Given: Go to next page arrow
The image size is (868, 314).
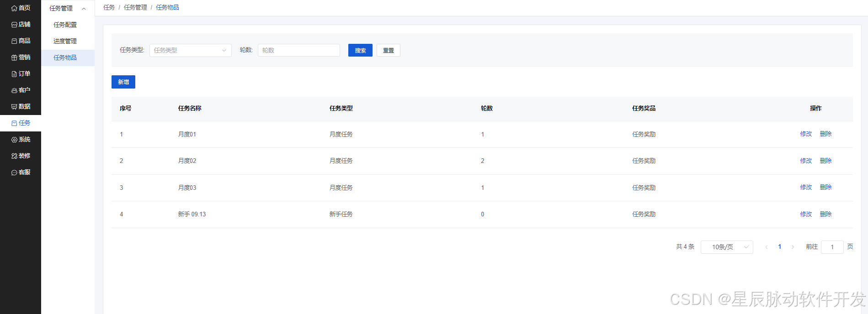Looking at the screenshot, I should [793, 247].
